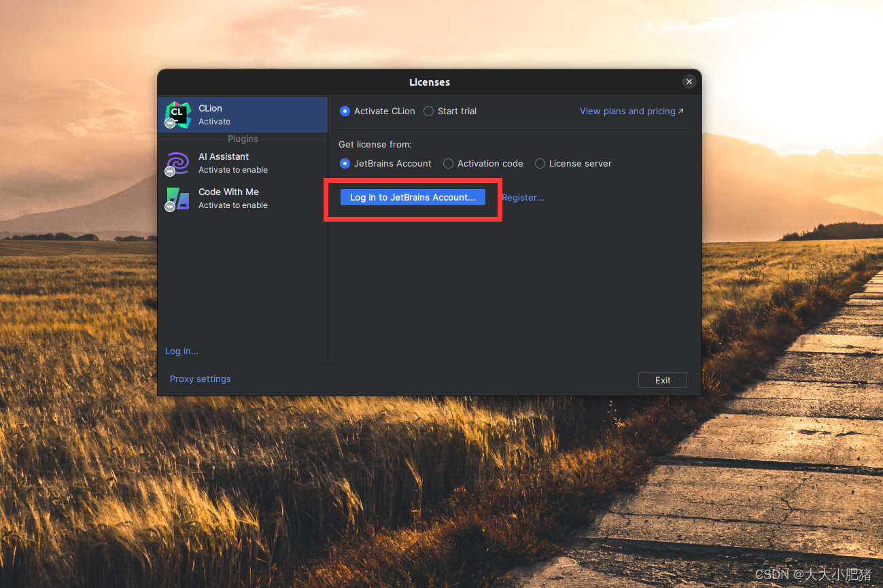Click Log In to JetBrains Account button
Image resolution: width=883 pixels, height=588 pixels.
[413, 197]
